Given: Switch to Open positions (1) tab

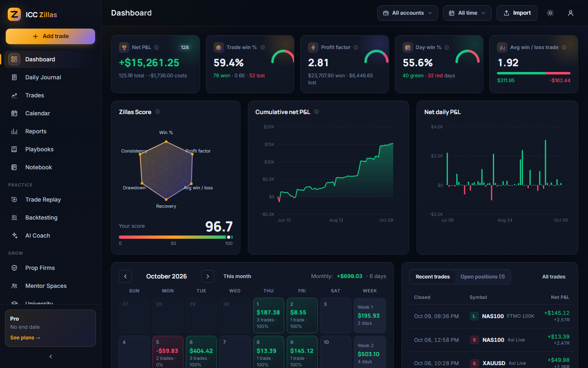Looking at the screenshot, I should tap(483, 277).
